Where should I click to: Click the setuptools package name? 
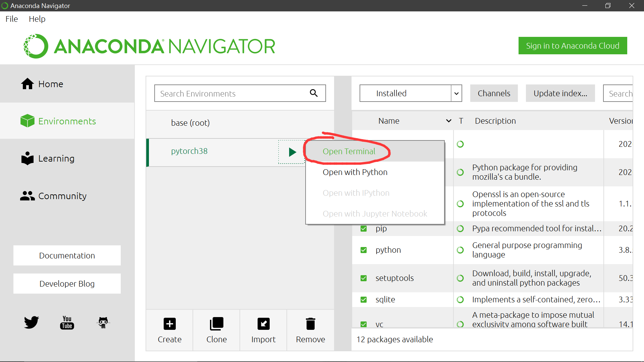tap(394, 278)
